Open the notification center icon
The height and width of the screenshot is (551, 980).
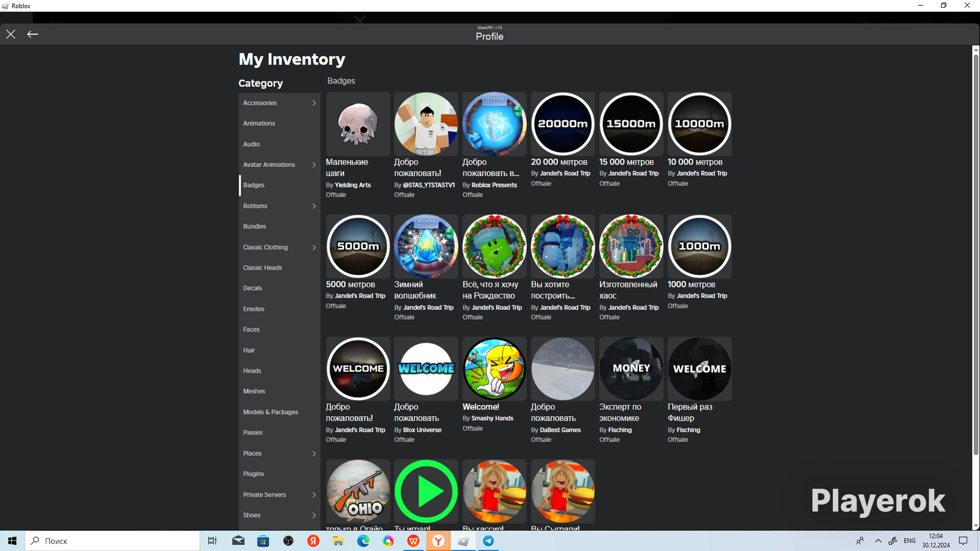pos(963,541)
